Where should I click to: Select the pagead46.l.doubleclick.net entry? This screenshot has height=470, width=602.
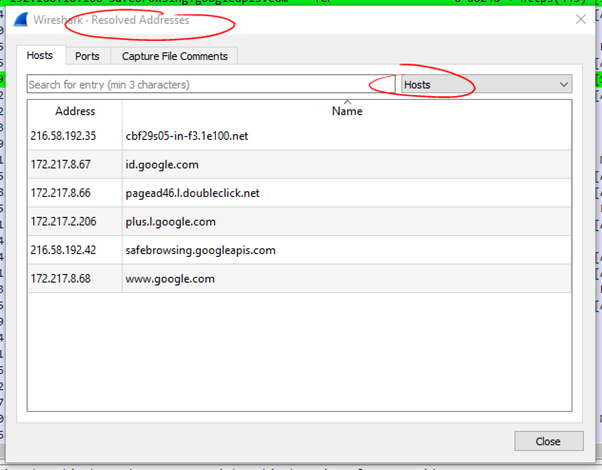click(x=192, y=192)
